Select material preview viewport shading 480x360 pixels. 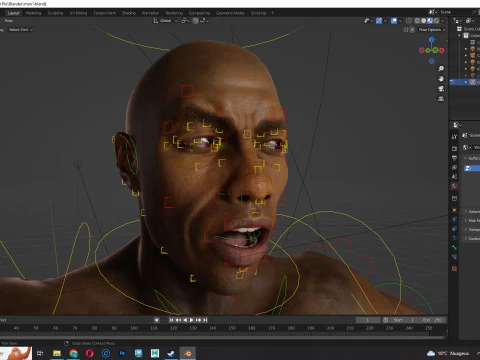pos(430,21)
